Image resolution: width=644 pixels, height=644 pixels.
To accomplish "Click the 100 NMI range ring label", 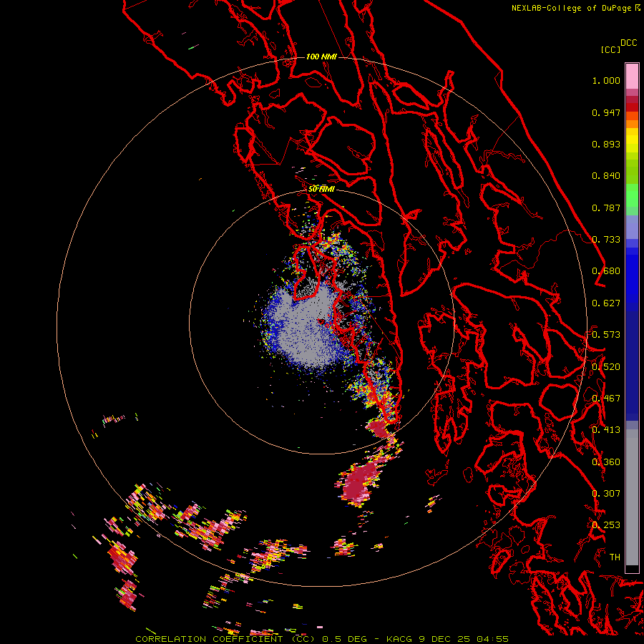I will point(321,57).
